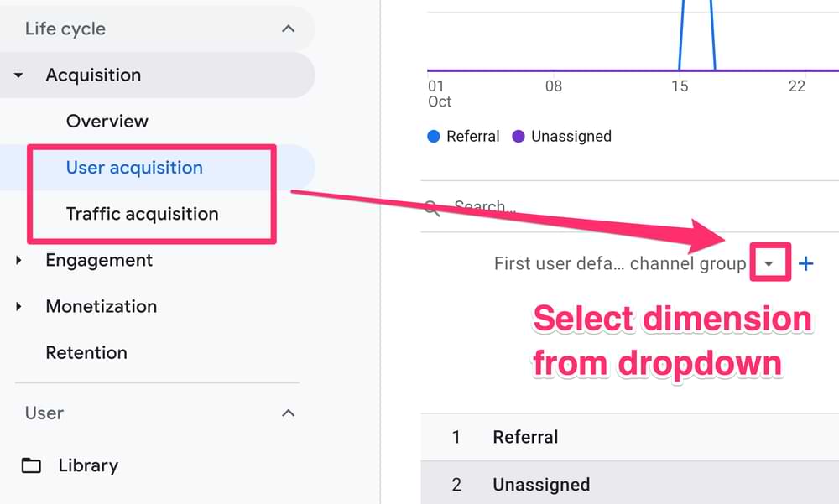Screen dimensions: 839x504
Task: Select the Unassigned table row
Action: tap(630, 482)
